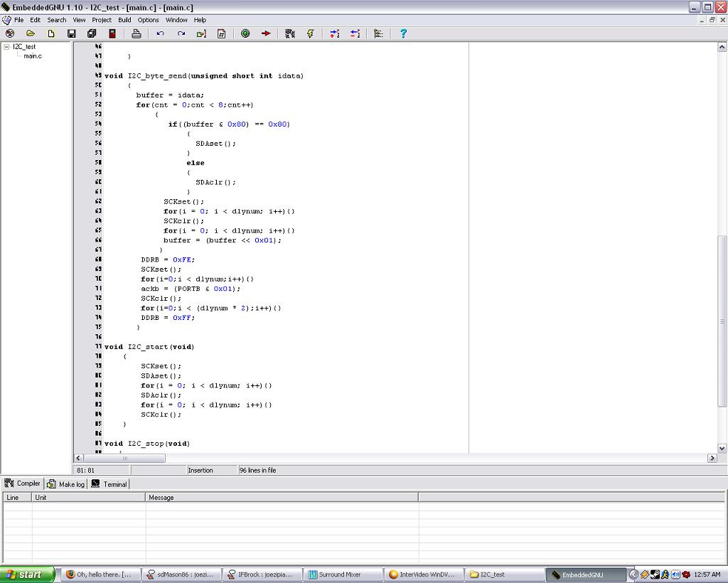Click the redo arrow icon
The image size is (728, 583).
tap(181, 33)
